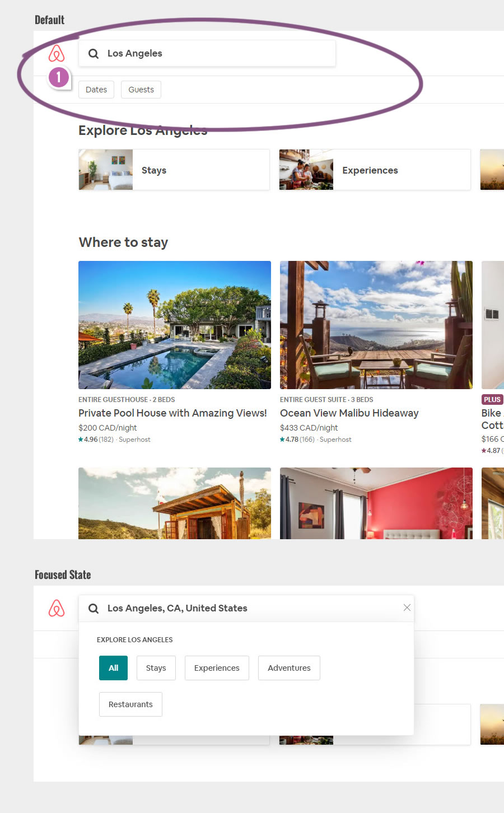504x813 pixels.
Task: Open the Guests filter
Action: pos(141,90)
